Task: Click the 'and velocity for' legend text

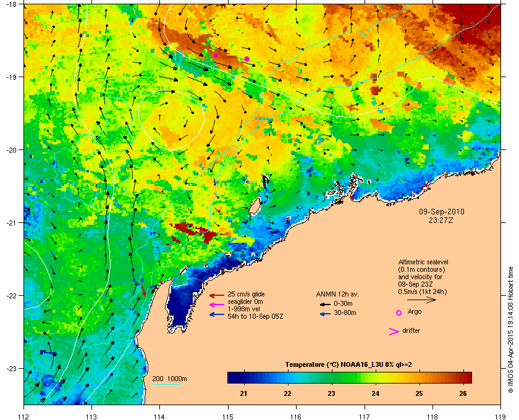Action: tap(420, 277)
